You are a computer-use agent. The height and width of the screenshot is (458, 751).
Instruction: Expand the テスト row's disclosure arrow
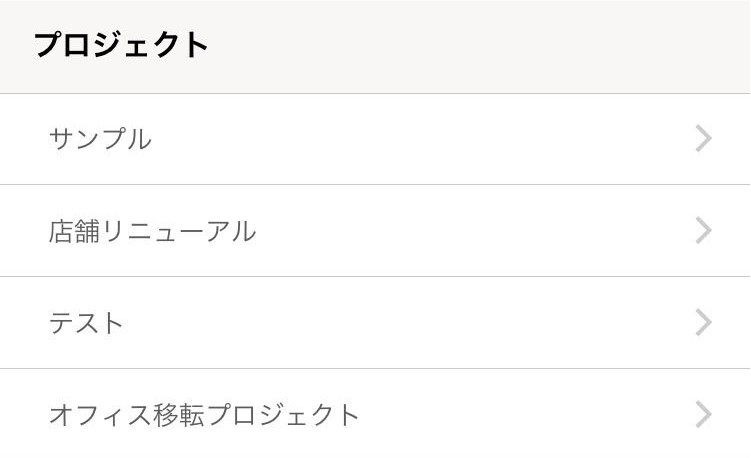pos(703,323)
